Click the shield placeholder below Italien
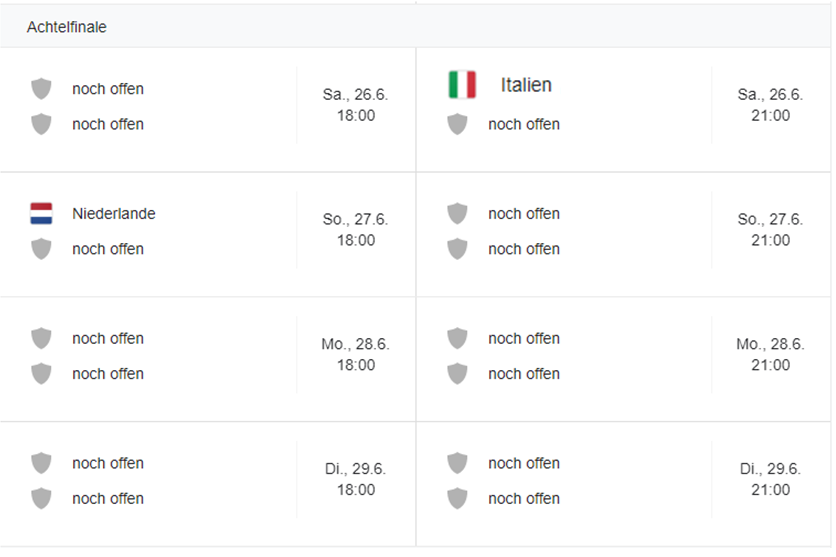The image size is (836, 557). 457,124
